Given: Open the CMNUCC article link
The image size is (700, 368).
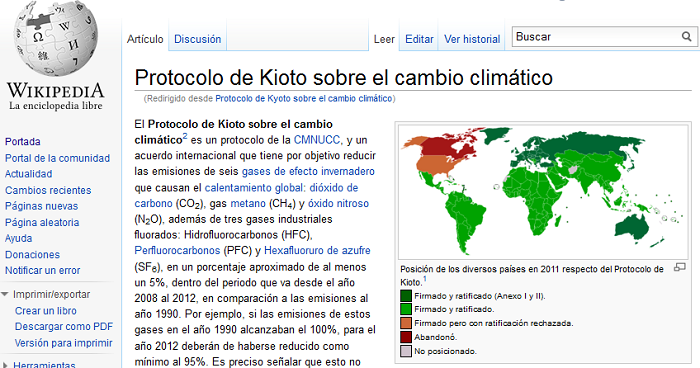Looking at the screenshot, I should tap(317, 140).
